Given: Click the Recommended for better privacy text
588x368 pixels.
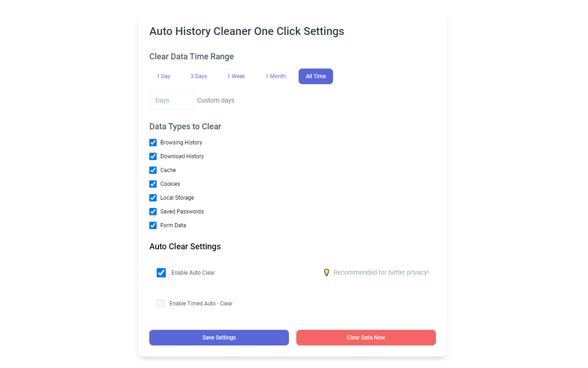Looking at the screenshot, I should click(x=381, y=272).
